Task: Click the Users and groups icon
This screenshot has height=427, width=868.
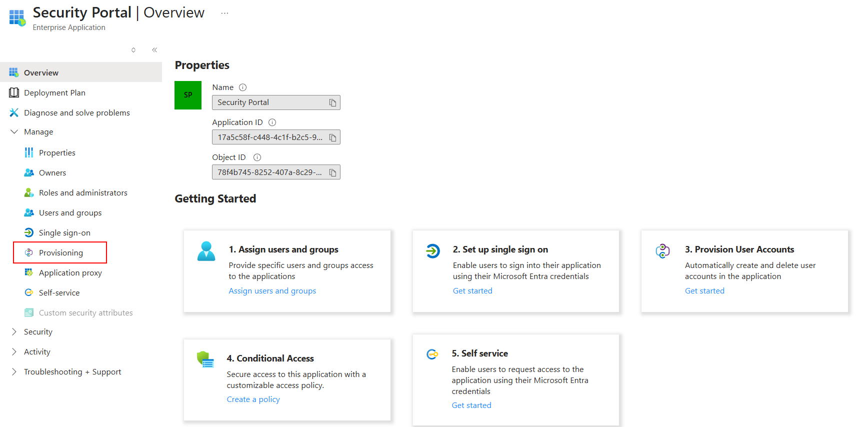Action: pyautogui.click(x=29, y=212)
